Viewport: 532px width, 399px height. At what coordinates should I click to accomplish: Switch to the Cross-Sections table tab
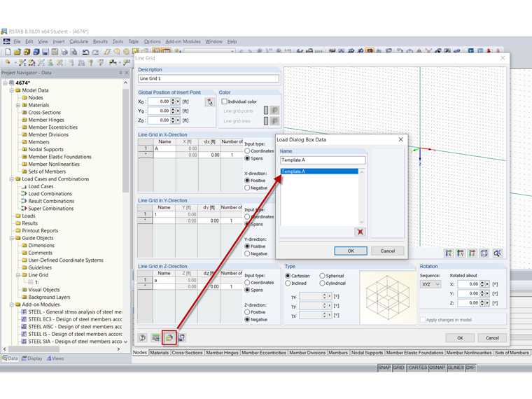click(187, 353)
